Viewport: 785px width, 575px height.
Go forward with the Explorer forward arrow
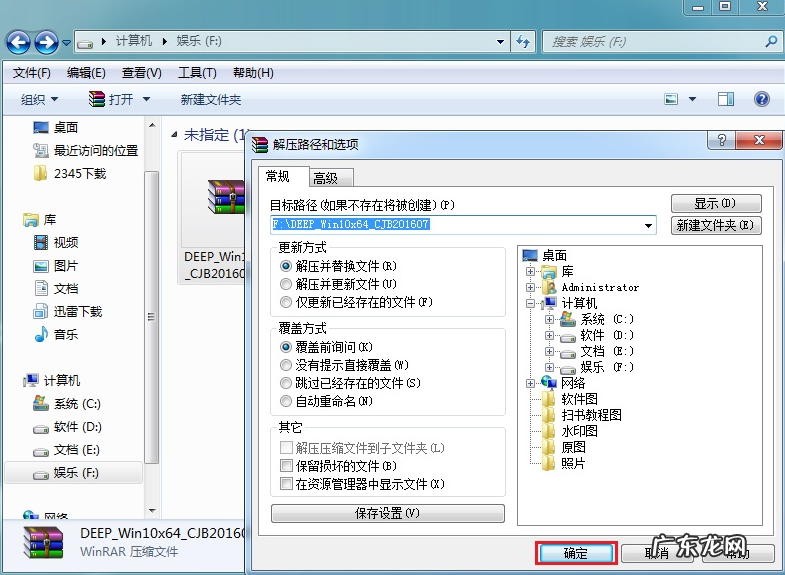point(47,42)
